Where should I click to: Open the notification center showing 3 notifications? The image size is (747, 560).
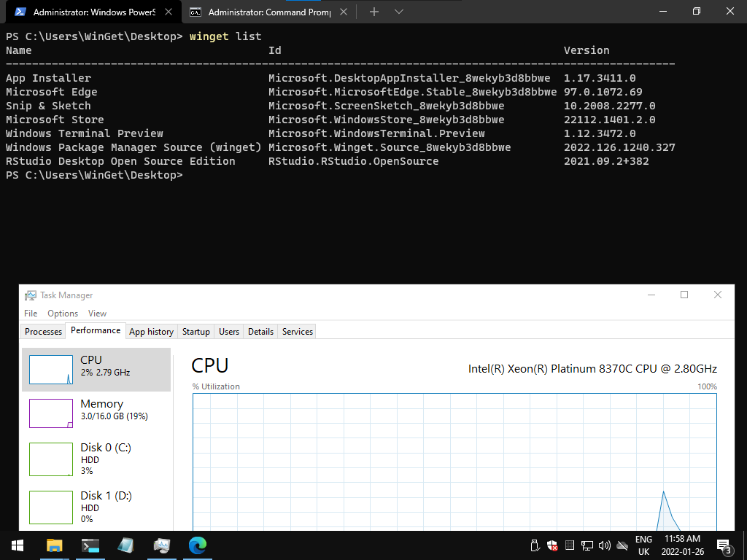(724, 545)
